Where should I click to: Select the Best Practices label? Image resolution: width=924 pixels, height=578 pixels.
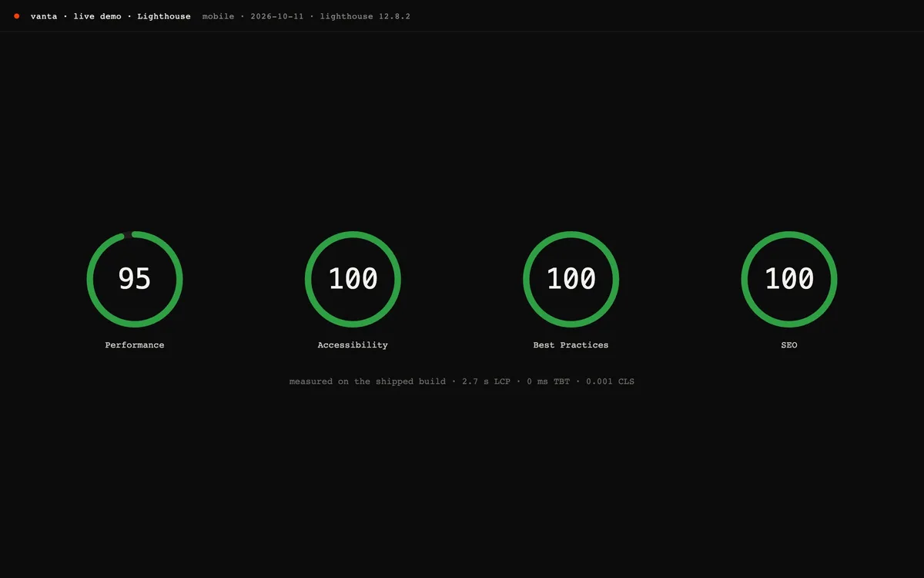571,345
